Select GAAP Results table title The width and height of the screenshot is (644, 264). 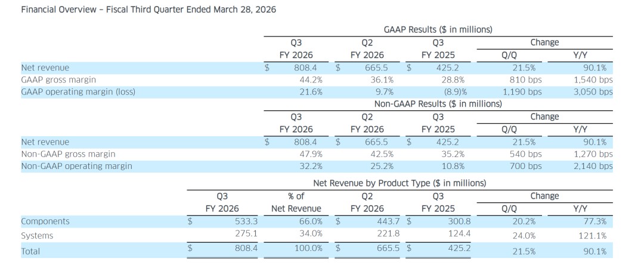click(x=438, y=30)
